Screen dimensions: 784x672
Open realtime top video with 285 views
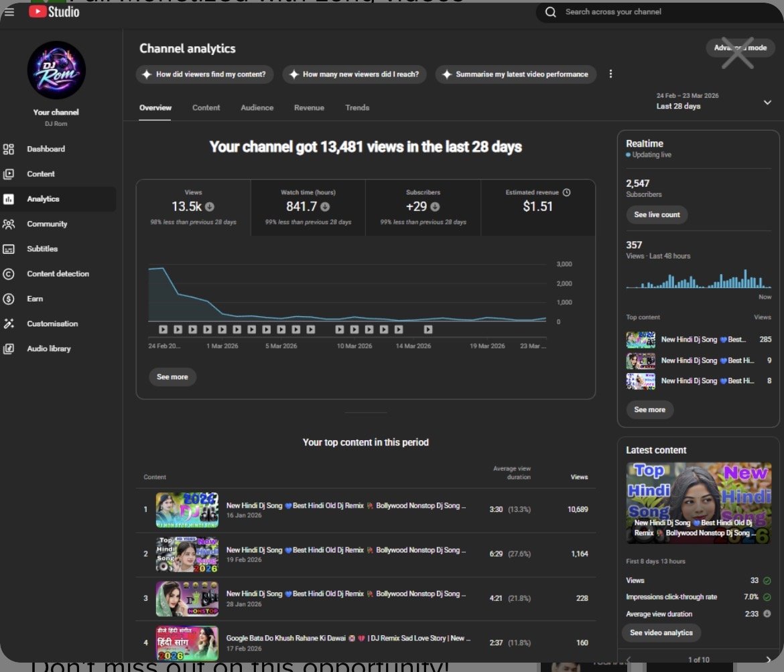698,340
